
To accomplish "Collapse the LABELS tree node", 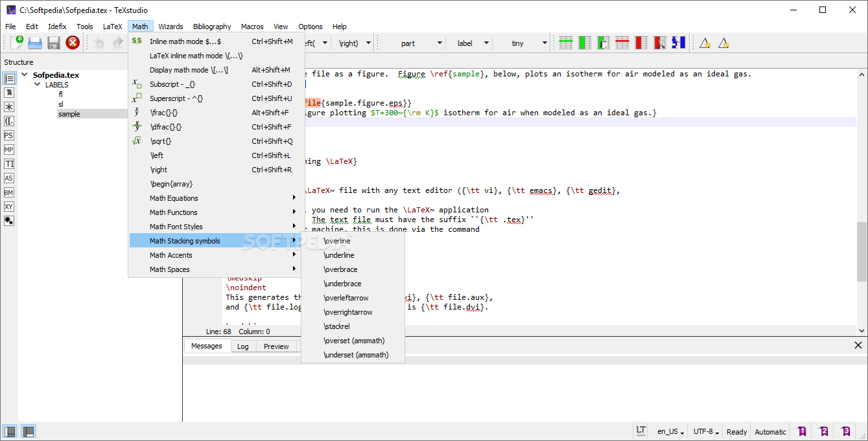I will coord(38,85).
